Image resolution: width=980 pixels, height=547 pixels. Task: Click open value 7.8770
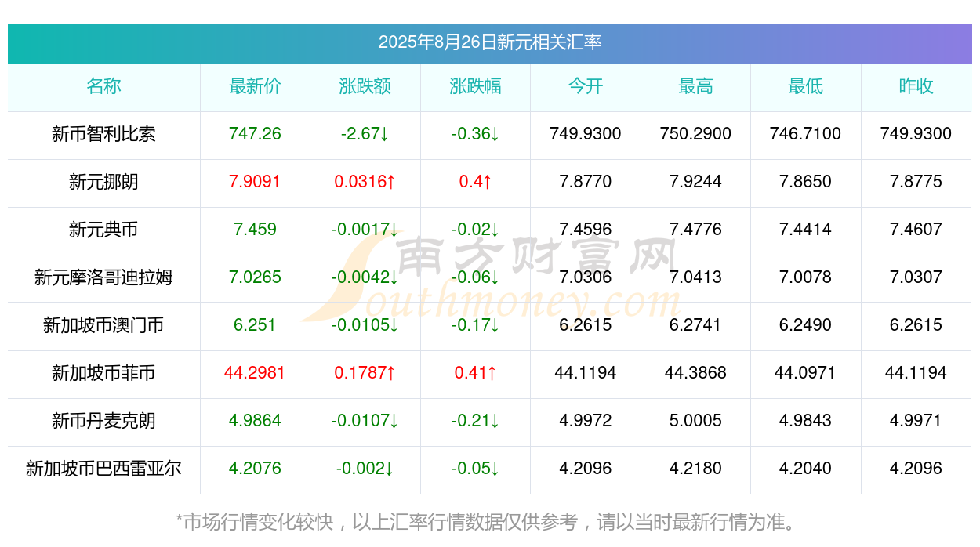click(586, 182)
